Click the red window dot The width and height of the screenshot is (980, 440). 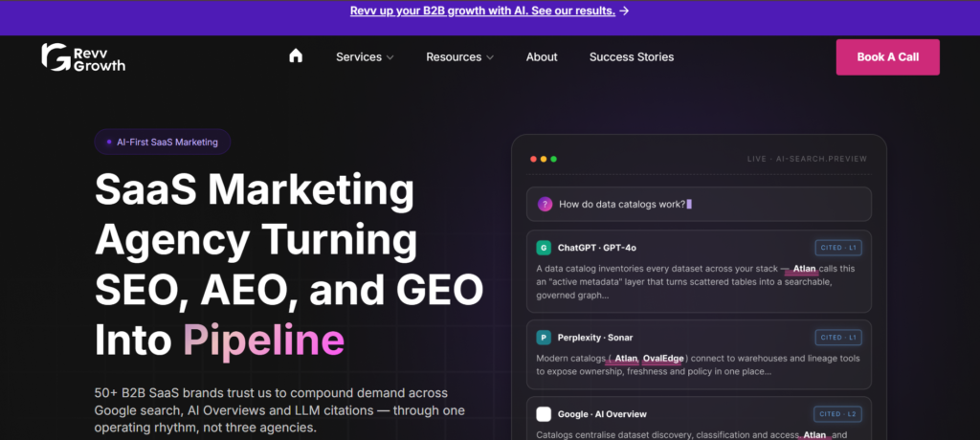[x=533, y=159]
